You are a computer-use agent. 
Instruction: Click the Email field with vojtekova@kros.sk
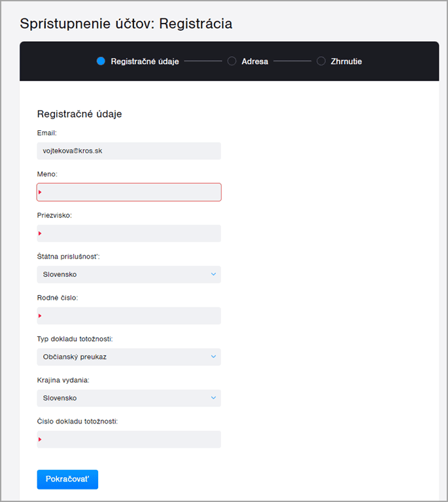[x=129, y=151]
